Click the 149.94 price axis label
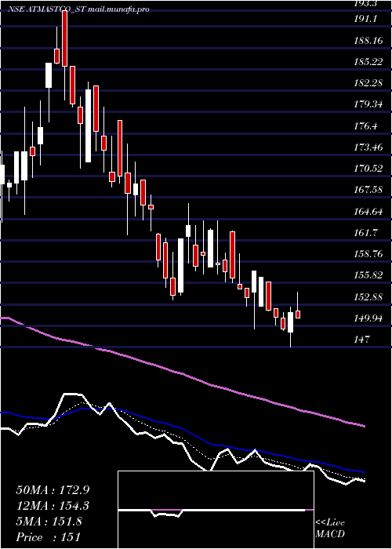 (368, 318)
